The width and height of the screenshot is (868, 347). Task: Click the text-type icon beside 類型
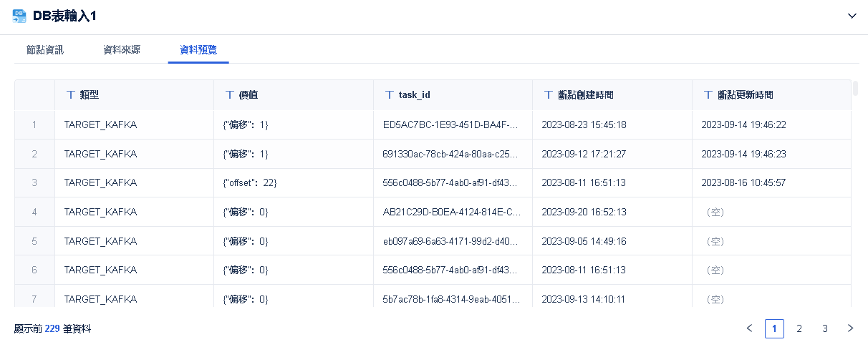[x=71, y=94]
